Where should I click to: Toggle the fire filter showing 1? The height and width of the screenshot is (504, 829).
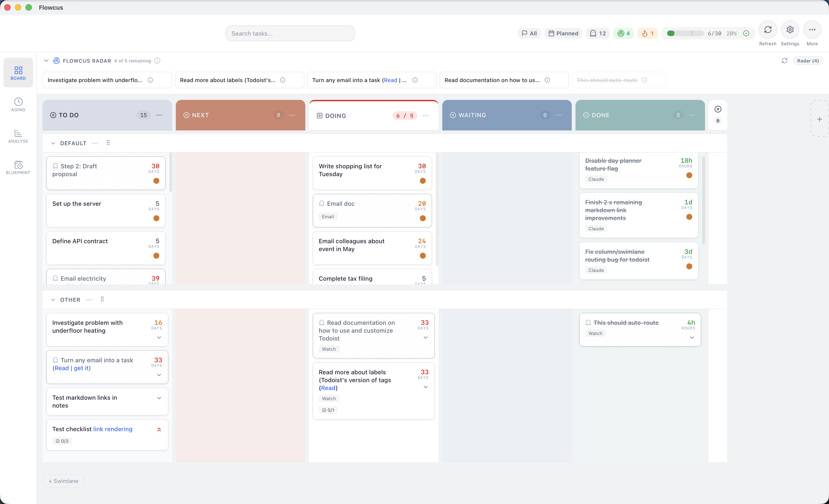[647, 33]
